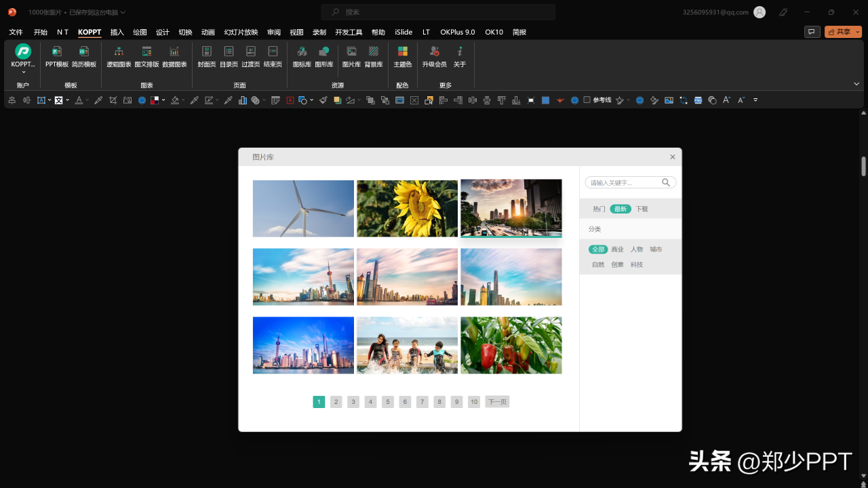Collapse the ribbon with the chevron
This screenshot has height=488, width=868.
tap(856, 84)
